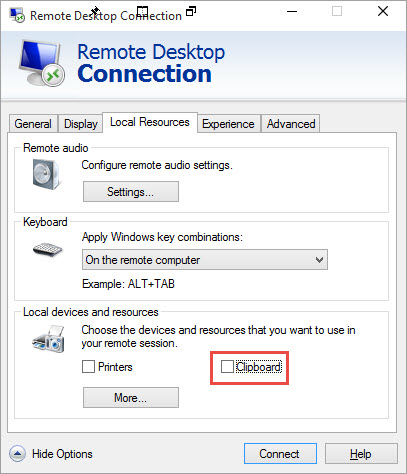Switch to the Display tab
The width and height of the screenshot is (407, 474).
[81, 124]
